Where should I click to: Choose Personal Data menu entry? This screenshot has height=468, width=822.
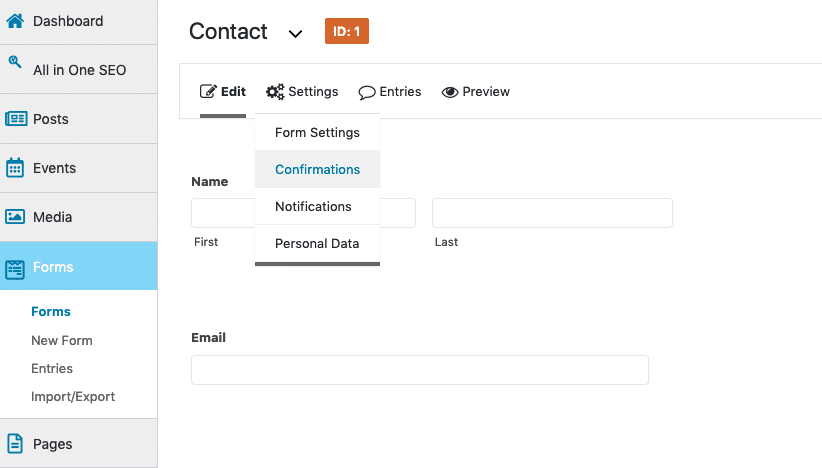click(317, 244)
